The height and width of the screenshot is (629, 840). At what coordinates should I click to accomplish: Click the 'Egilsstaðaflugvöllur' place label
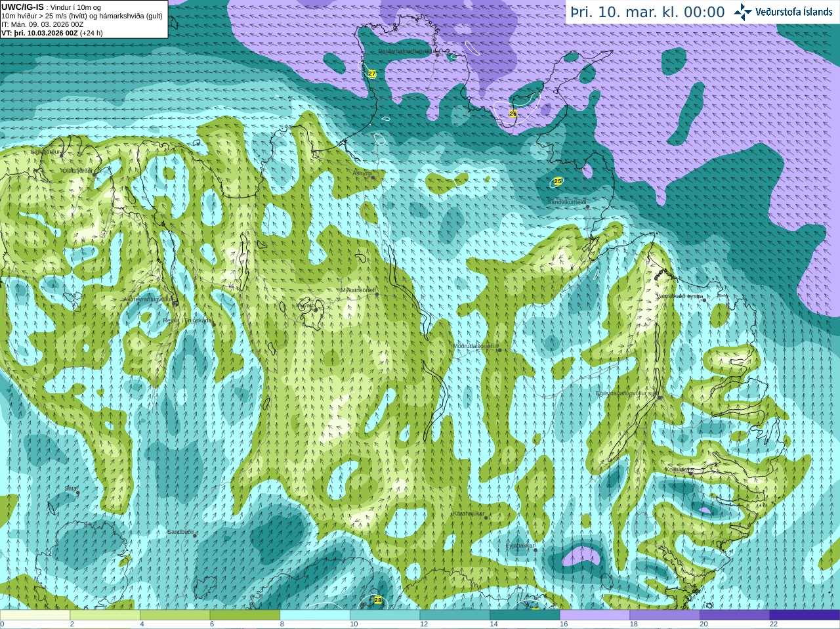[626, 393]
